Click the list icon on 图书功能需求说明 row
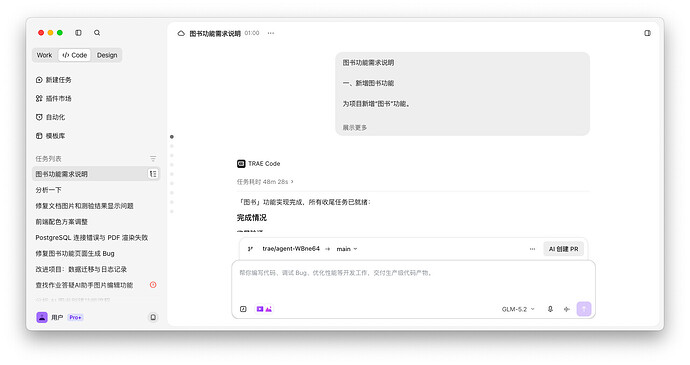The height and width of the screenshot is (365, 690). 153,174
